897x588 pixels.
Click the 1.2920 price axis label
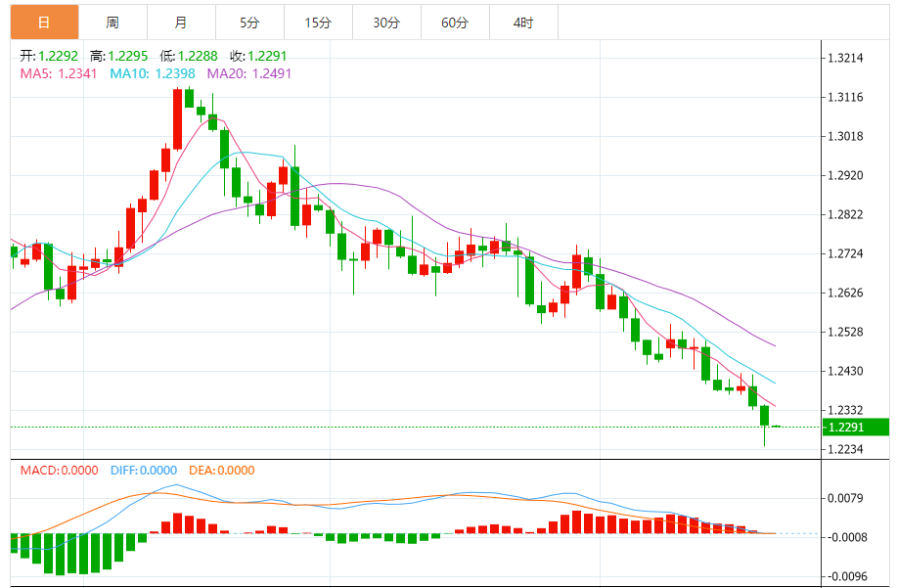point(845,175)
